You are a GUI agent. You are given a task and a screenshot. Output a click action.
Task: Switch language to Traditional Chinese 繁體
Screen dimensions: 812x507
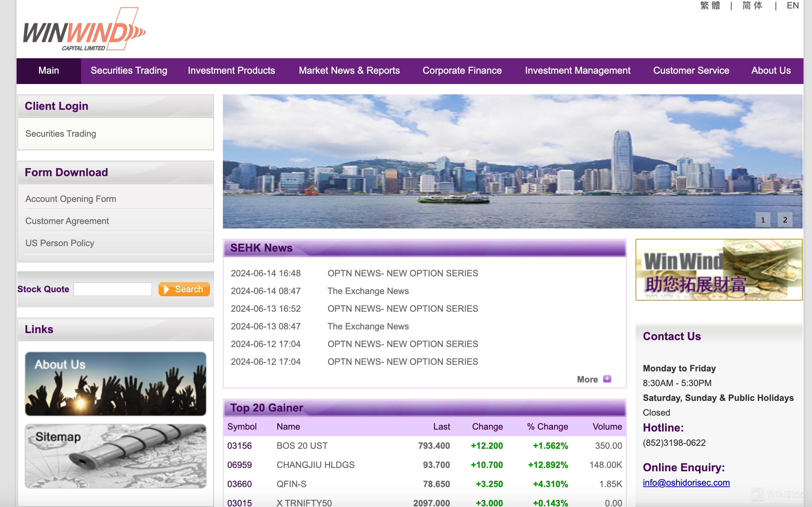click(x=710, y=6)
